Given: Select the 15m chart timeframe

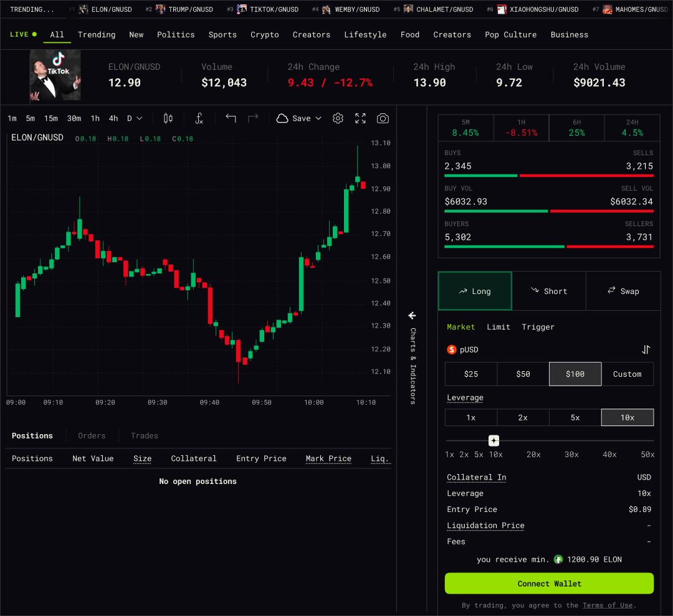Looking at the screenshot, I should 51,118.
